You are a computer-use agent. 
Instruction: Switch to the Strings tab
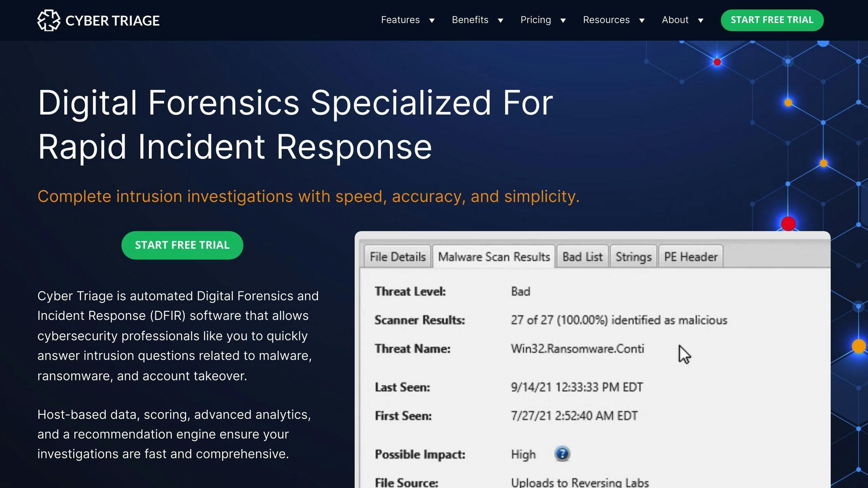(x=633, y=257)
